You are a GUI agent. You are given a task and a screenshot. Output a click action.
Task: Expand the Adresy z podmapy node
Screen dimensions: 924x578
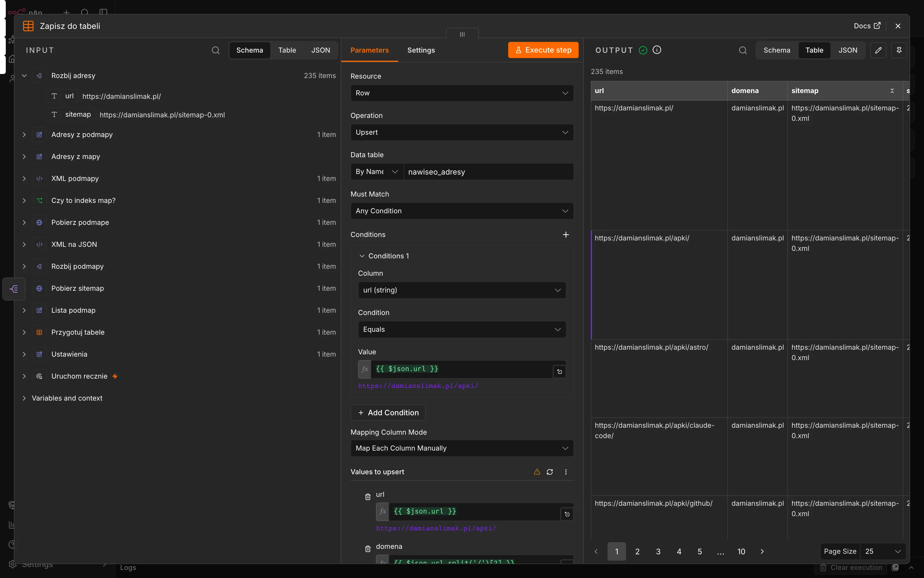tap(24, 135)
